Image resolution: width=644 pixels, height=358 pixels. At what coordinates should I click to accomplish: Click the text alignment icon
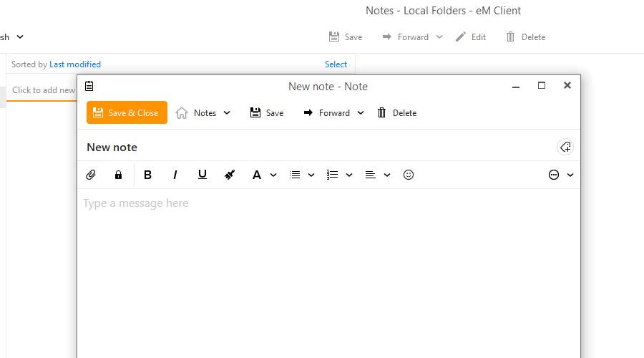pyautogui.click(x=371, y=175)
